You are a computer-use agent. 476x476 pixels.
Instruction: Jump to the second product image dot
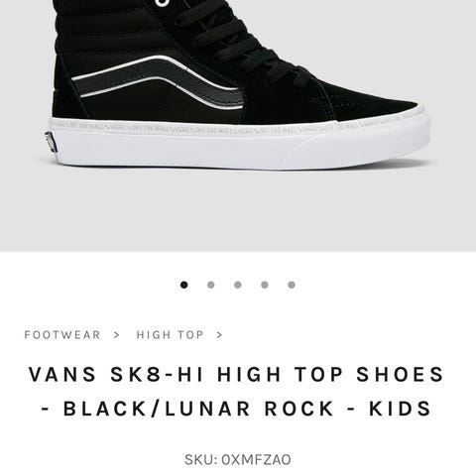(211, 285)
